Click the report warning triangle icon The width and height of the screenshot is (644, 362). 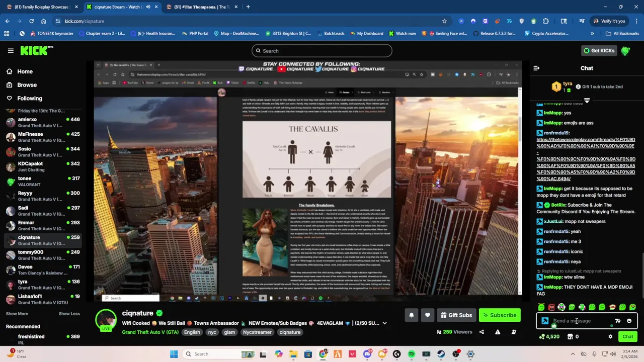(498, 332)
